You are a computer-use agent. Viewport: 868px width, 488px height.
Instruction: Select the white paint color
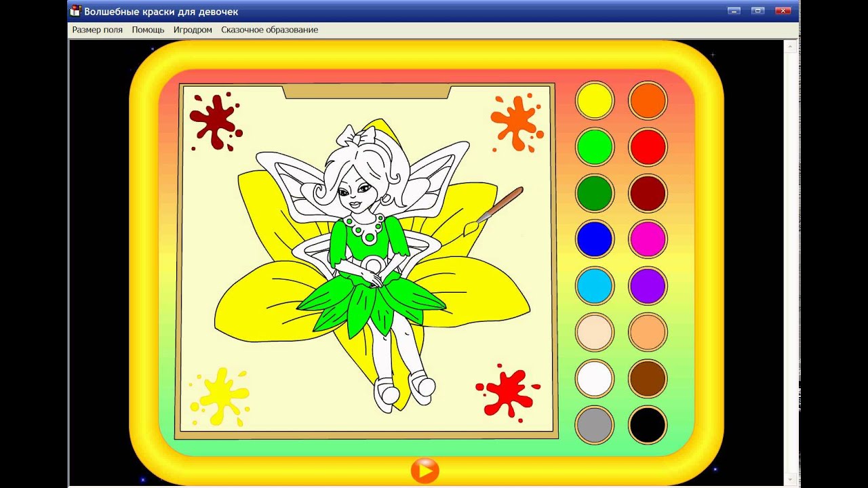(595, 379)
